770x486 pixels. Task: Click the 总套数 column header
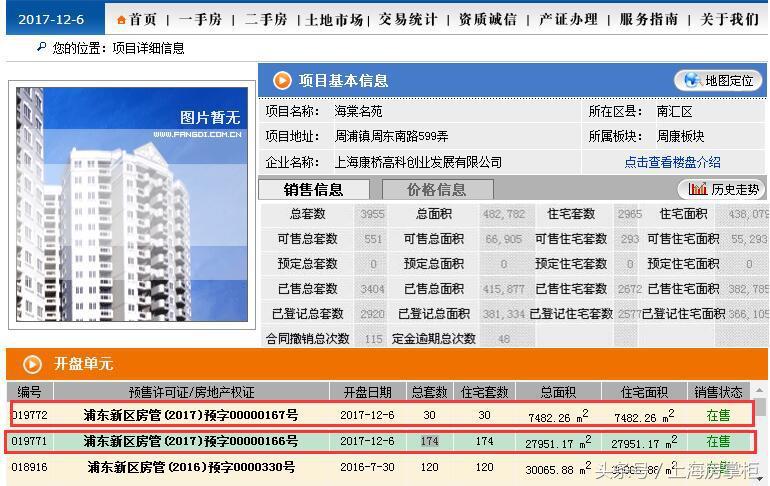[430, 392]
